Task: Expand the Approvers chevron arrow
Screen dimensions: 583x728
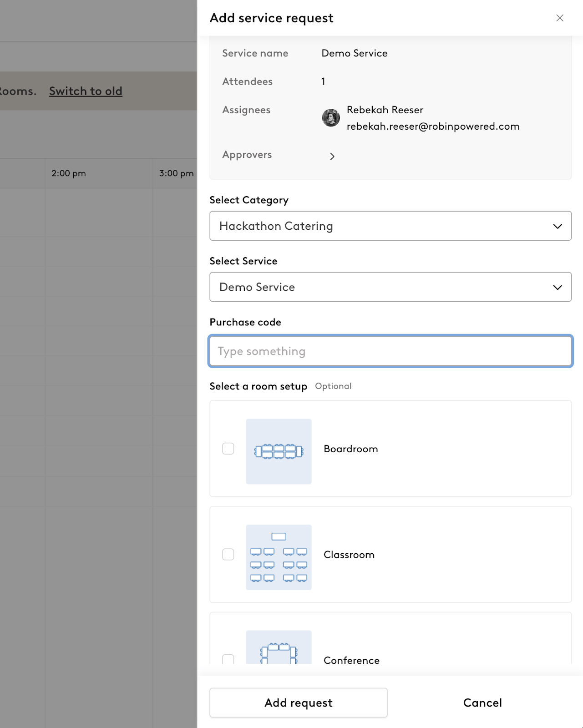Action: [x=332, y=156]
